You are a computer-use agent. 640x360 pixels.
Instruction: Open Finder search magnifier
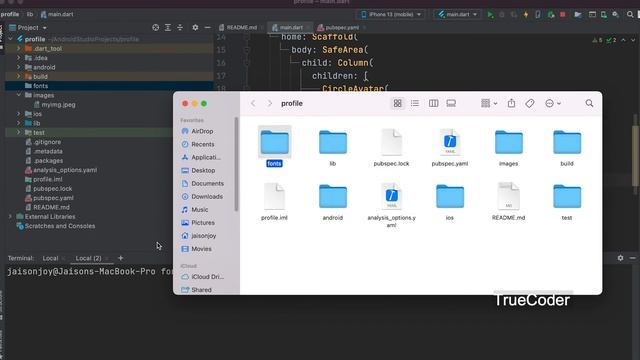click(x=589, y=103)
